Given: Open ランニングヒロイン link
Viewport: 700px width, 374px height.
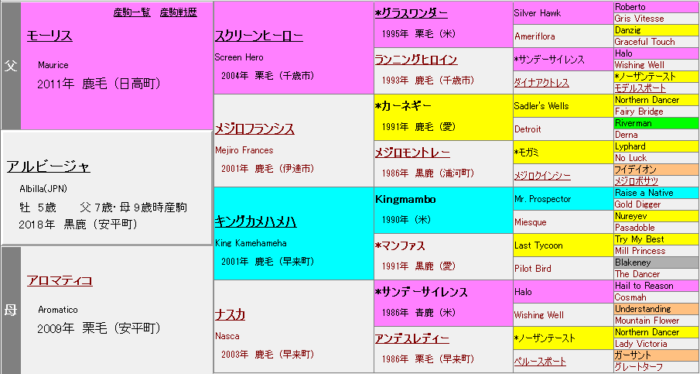Looking at the screenshot, I should click(x=416, y=60).
